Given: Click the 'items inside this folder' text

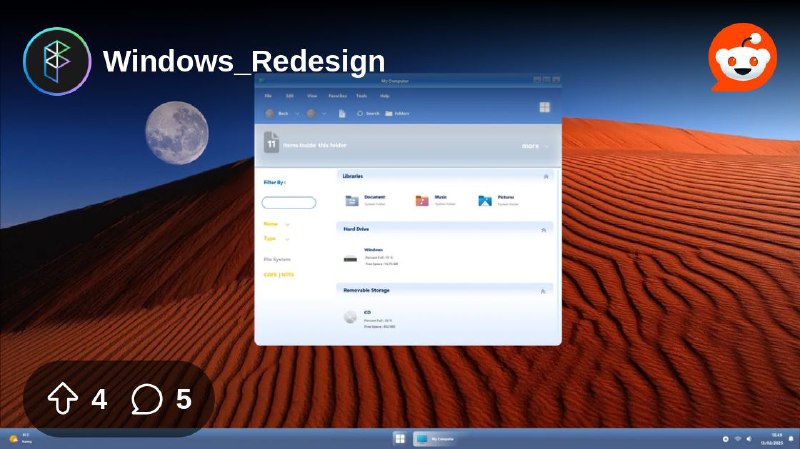Looking at the screenshot, I should tap(314, 145).
